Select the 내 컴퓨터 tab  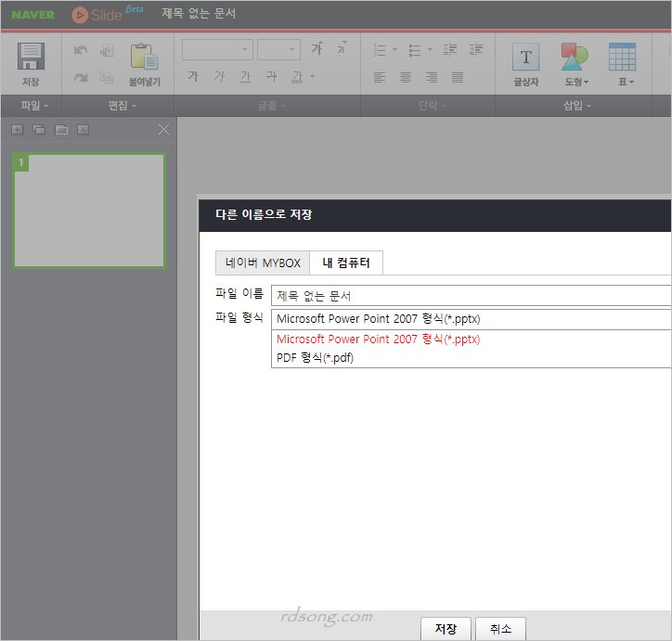click(346, 263)
